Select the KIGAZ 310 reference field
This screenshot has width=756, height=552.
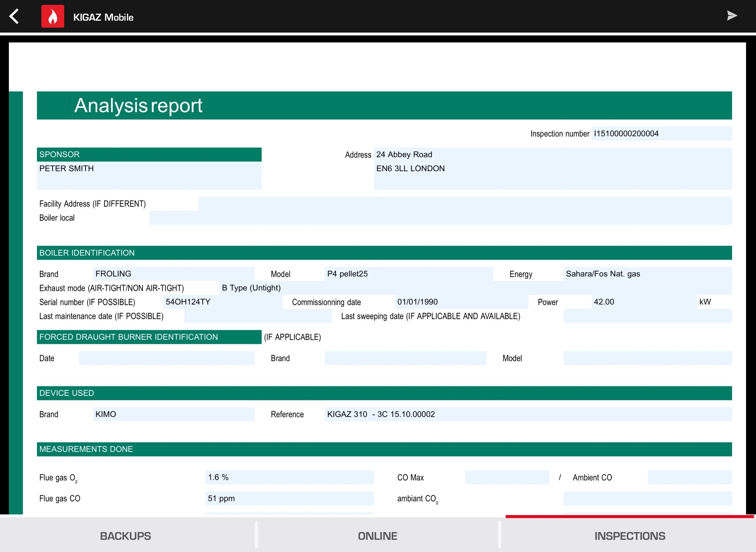[528, 414]
